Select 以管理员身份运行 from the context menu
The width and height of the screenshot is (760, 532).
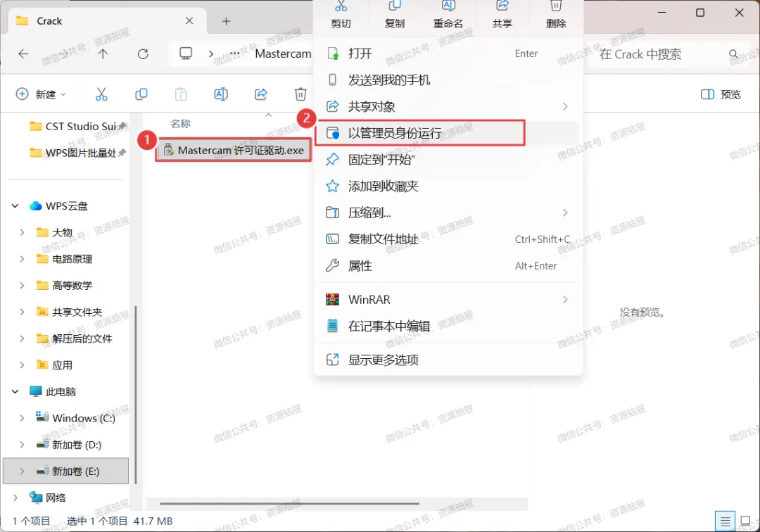tap(419, 133)
